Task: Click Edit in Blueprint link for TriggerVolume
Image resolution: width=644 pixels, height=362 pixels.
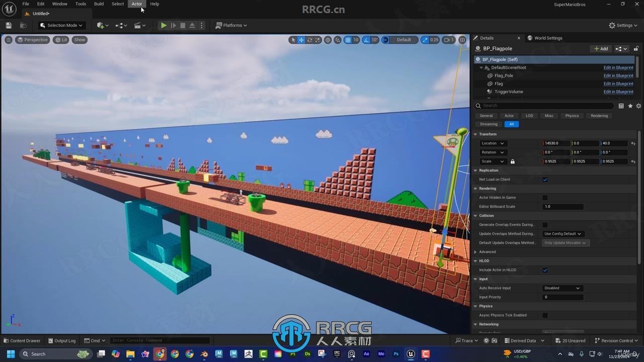Action: click(x=618, y=92)
